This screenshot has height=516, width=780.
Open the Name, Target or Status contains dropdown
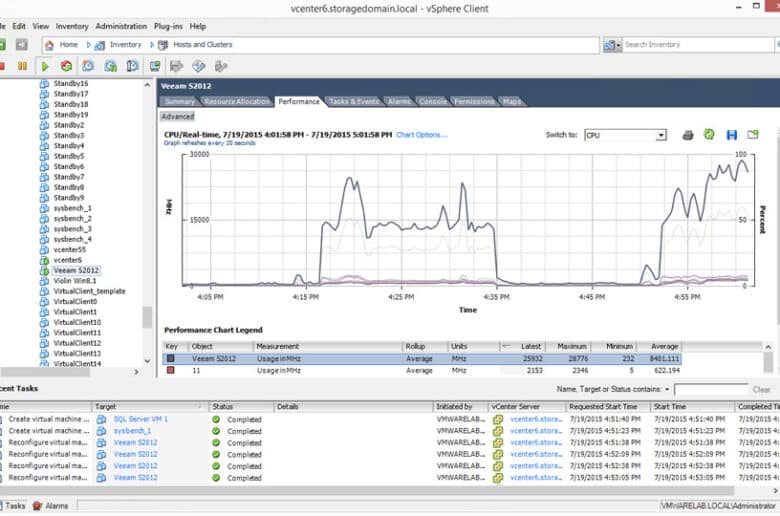[667, 390]
